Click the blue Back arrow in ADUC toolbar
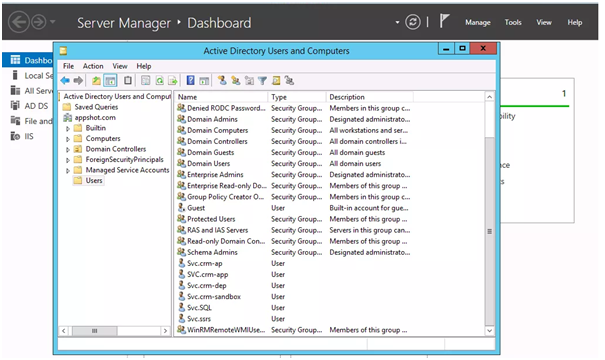Viewport: 605px width, 360px height. click(x=65, y=81)
